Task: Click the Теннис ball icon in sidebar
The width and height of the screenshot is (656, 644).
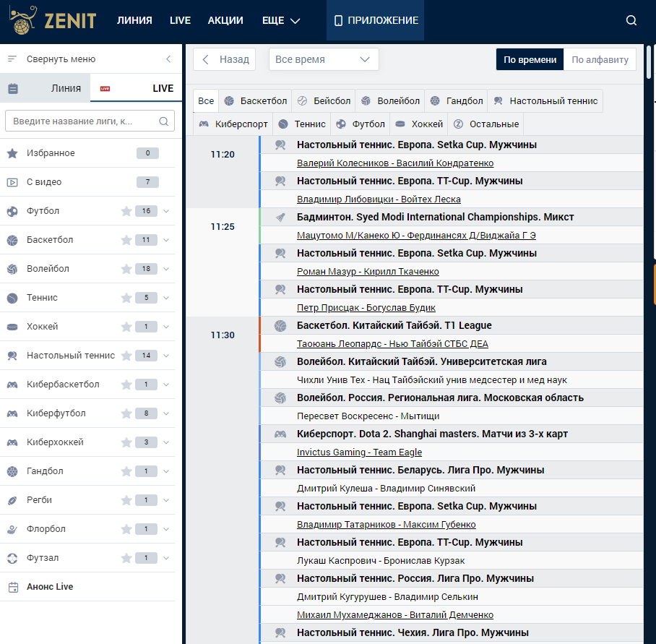Action: [12, 298]
